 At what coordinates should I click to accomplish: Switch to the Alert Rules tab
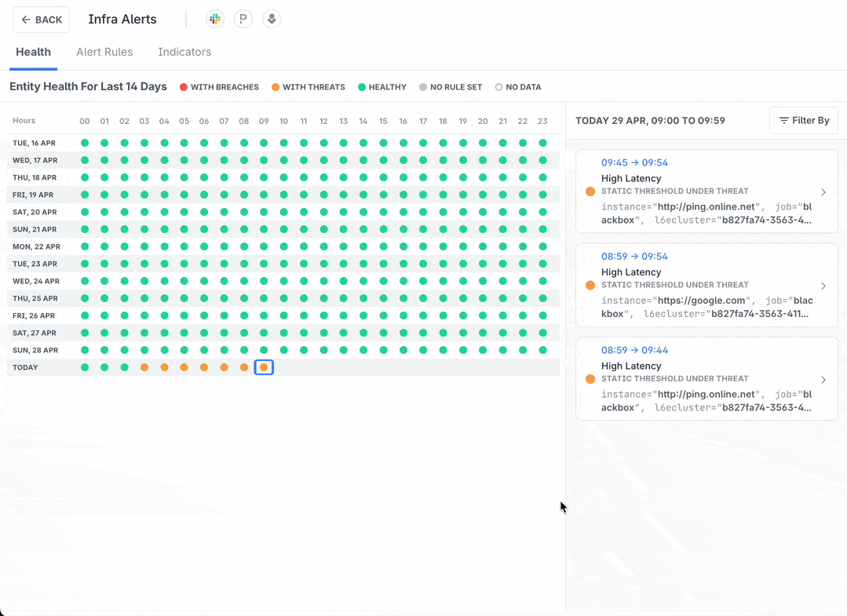pyautogui.click(x=104, y=53)
